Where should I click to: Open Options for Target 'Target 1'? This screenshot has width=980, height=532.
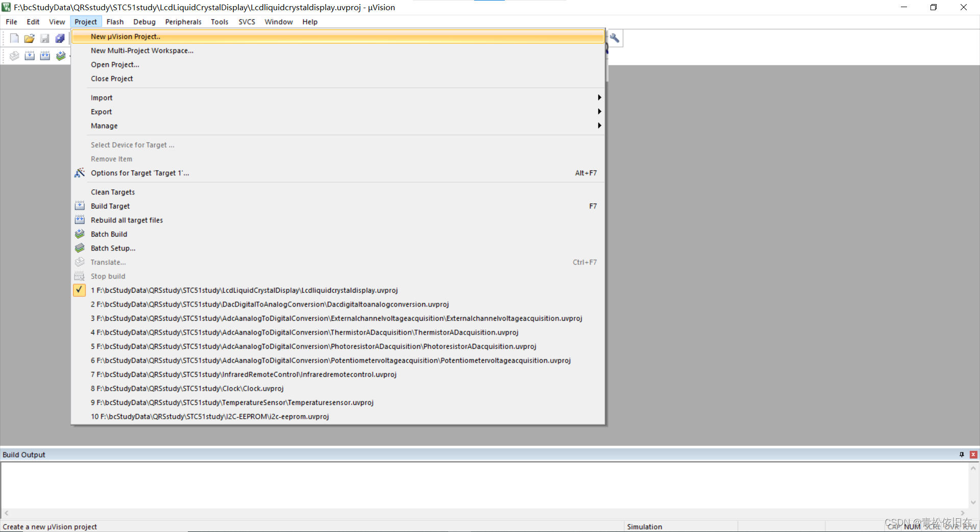pyautogui.click(x=338, y=173)
